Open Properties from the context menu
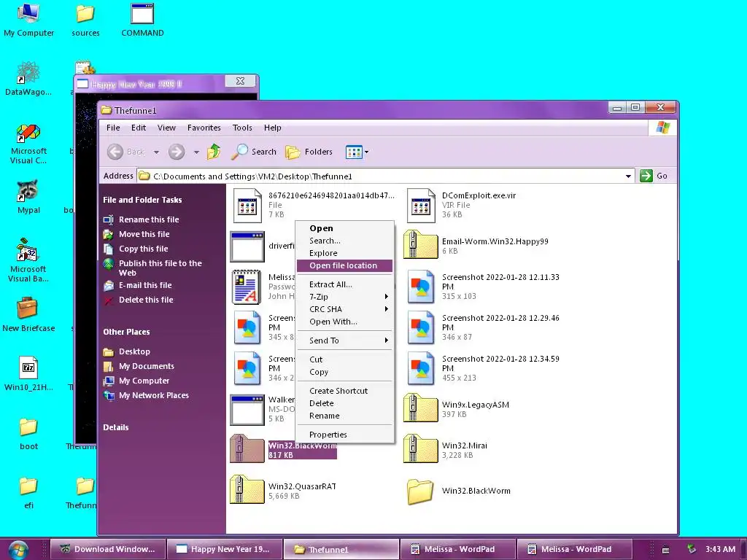 click(x=344, y=435)
